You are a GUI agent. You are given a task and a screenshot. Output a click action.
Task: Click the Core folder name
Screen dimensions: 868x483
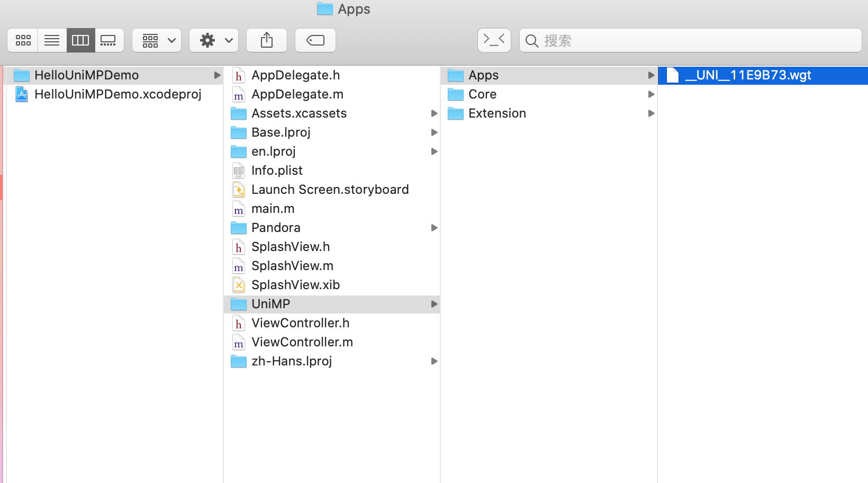(483, 94)
